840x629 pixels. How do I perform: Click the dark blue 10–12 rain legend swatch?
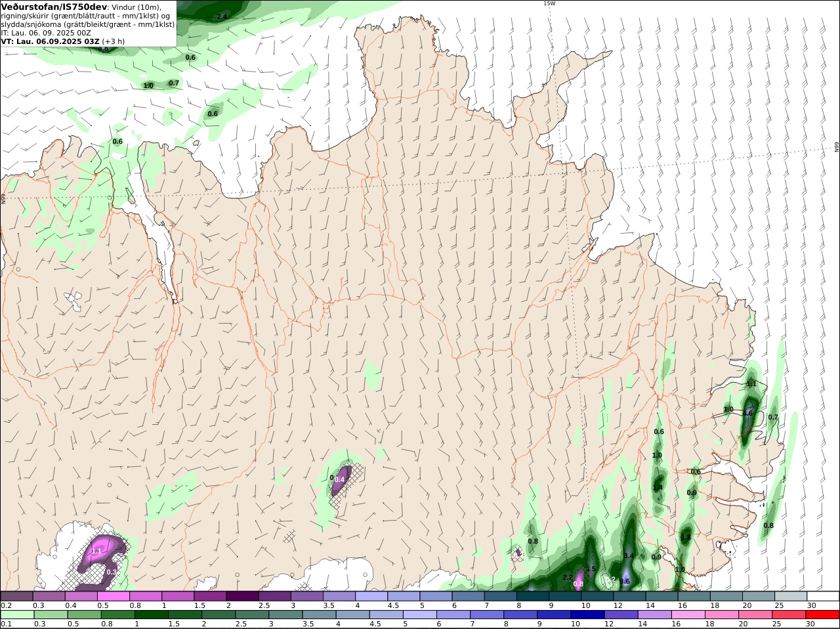(587, 615)
